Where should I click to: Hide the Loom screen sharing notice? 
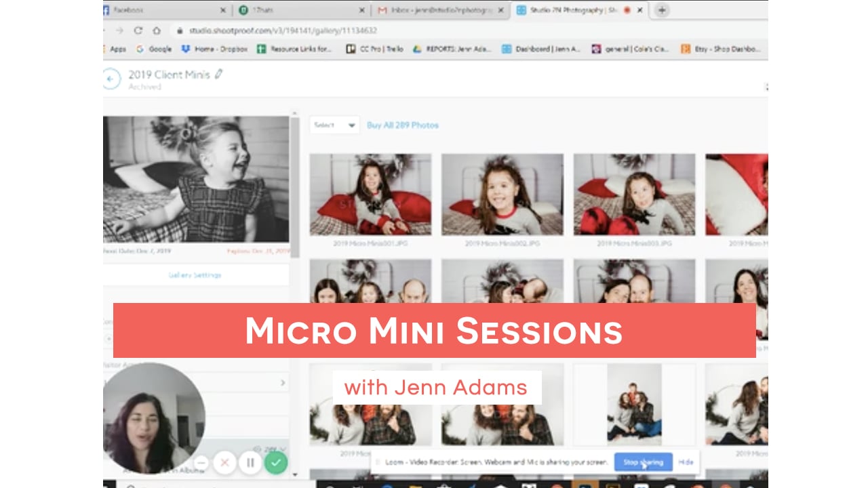tap(686, 462)
